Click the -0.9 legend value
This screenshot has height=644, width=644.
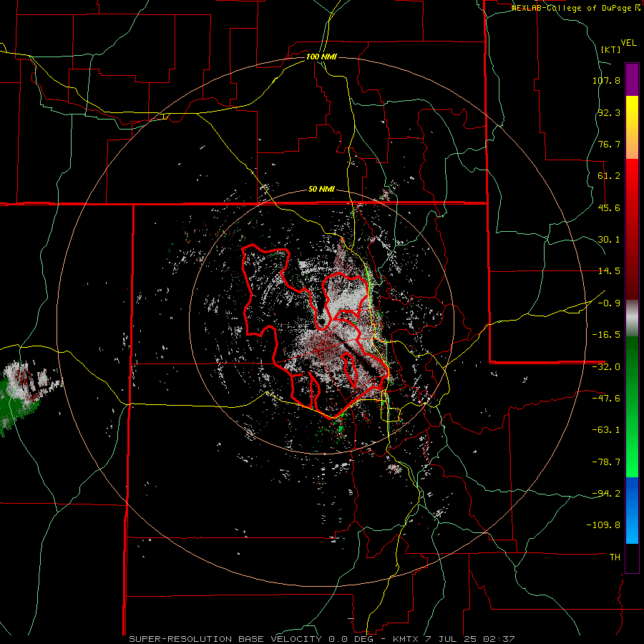pyautogui.click(x=609, y=303)
